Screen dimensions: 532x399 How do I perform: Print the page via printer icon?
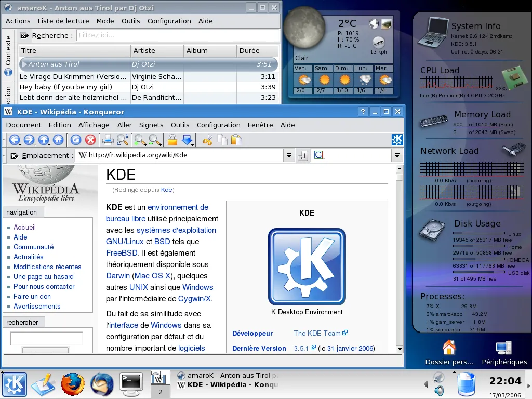[x=108, y=140]
